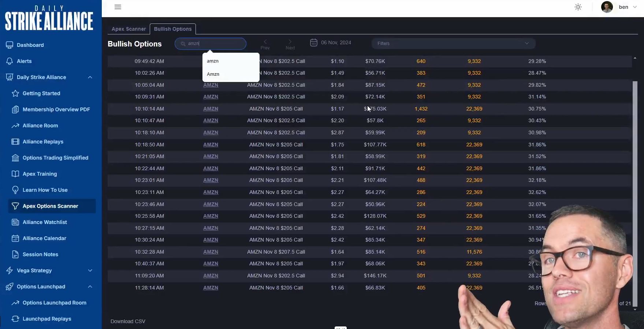Click the 11:09:20 AM time cell
This screenshot has height=329, width=644.
(149, 276)
